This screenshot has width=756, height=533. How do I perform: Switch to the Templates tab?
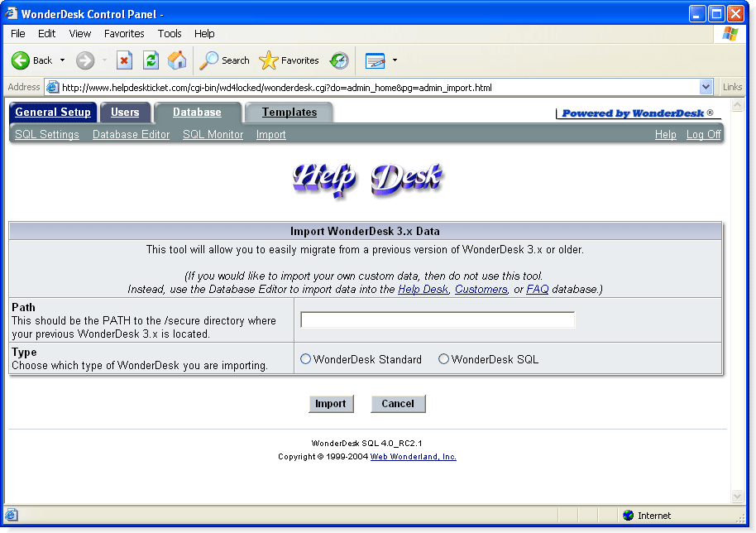(x=289, y=113)
